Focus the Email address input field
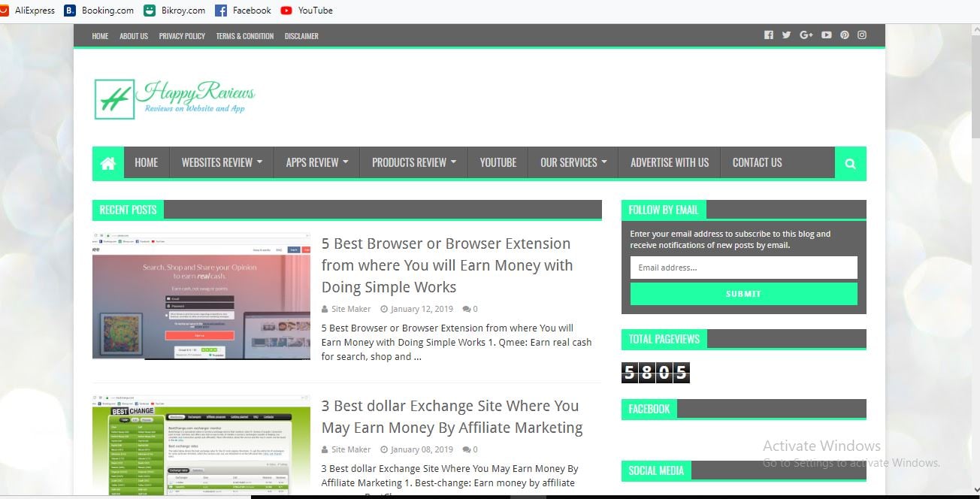Image resolution: width=980 pixels, height=499 pixels. point(743,268)
